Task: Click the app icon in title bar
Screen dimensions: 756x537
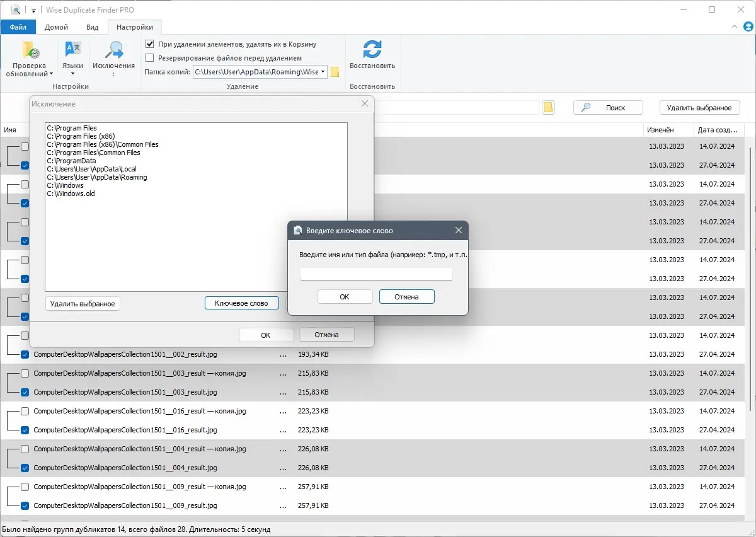Action: coord(16,10)
